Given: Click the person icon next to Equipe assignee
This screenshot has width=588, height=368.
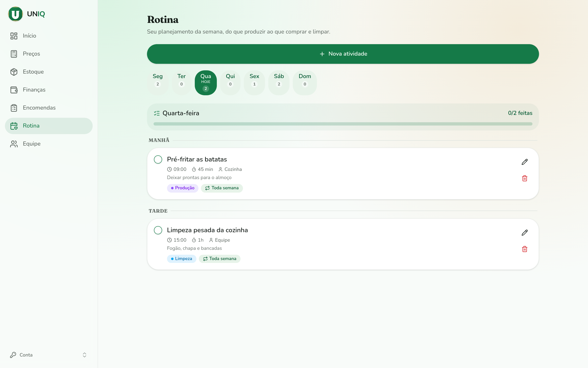Looking at the screenshot, I should [x=211, y=240].
